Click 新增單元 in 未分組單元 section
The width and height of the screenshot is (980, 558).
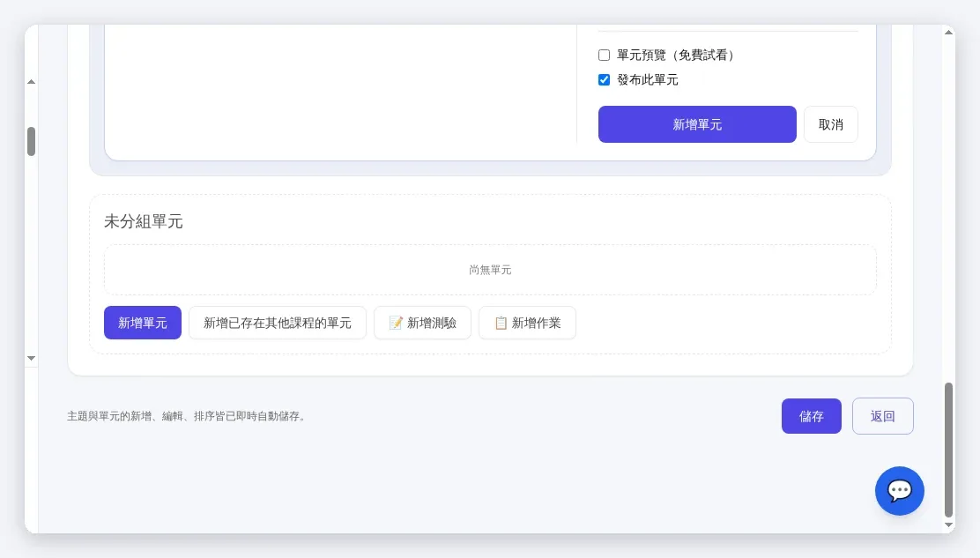pos(143,323)
